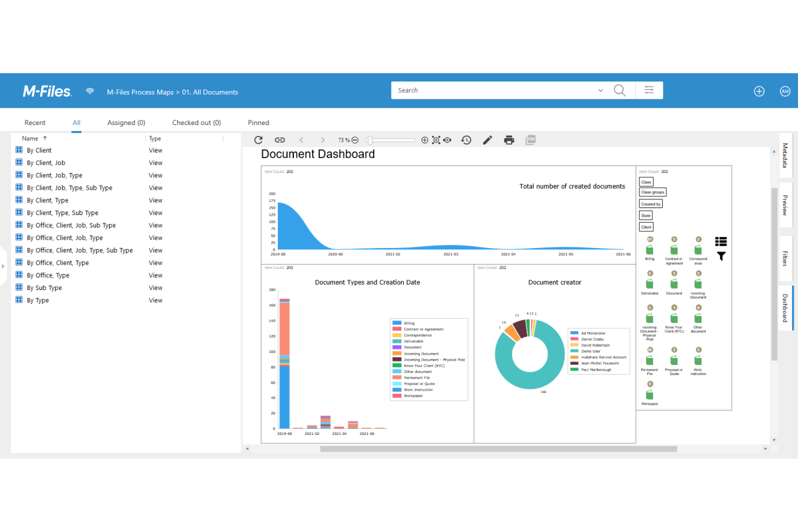Image resolution: width=798 pixels, height=532 pixels.
Task: Click the View link for By Sub Type
Action: (x=155, y=287)
